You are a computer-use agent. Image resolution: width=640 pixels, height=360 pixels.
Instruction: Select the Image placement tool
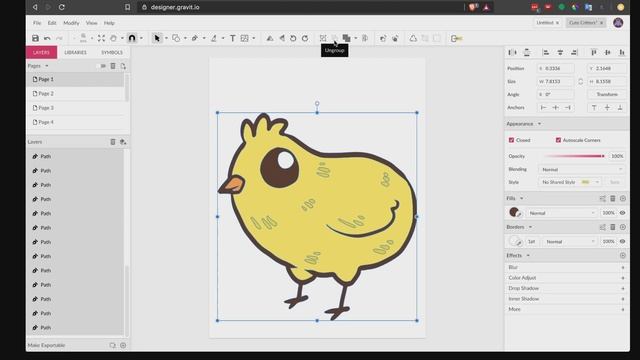click(244, 38)
